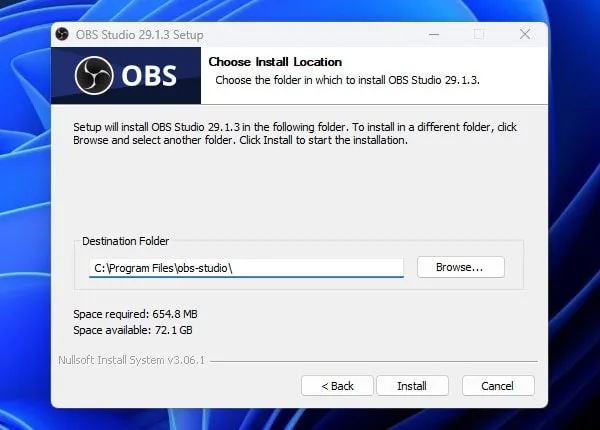The width and height of the screenshot is (600, 430).
Task: Click the 'Destination Folder' group label
Action: 126,241
